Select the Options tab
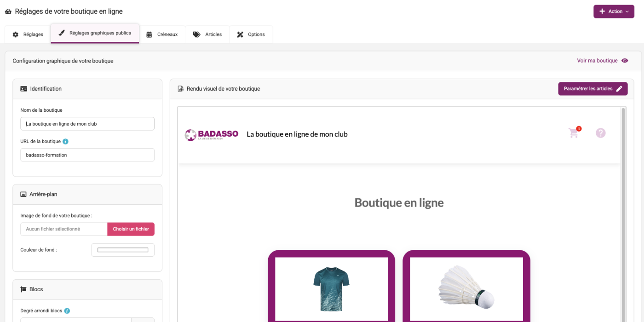The image size is (644, 322). 251,34
